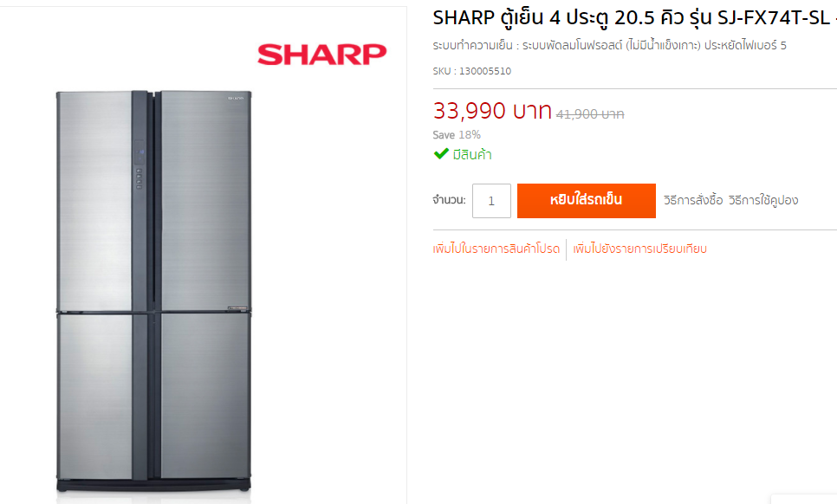This screenshot has width=837, height=504.
Task: Click the small SHARP badge on fridge door
Action: [x=236, y=98]
